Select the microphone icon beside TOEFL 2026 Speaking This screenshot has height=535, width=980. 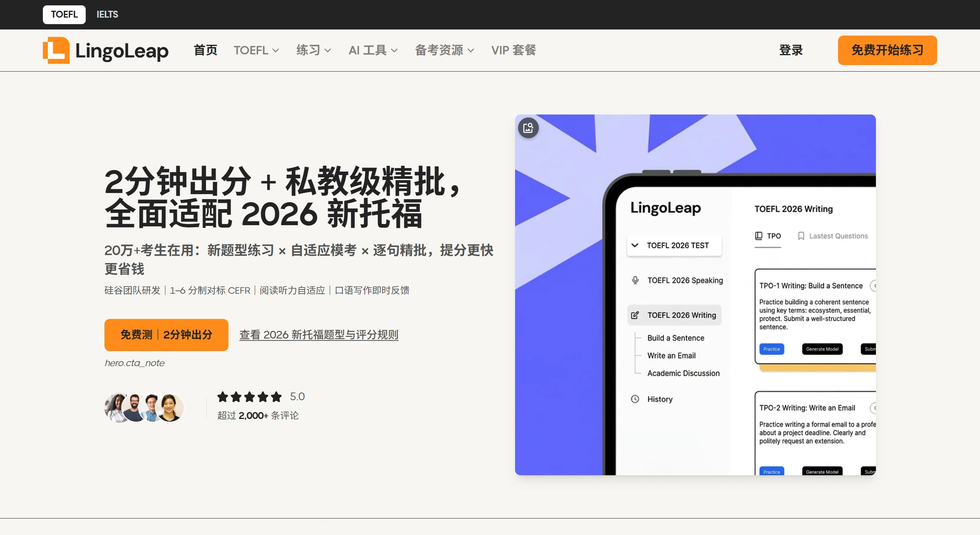(635, 280)
